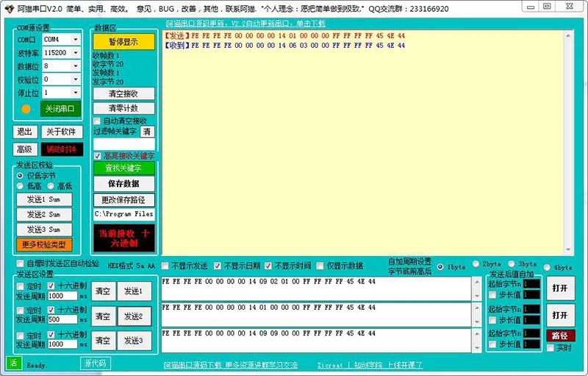Screen dimensions: 588x376
Task: Click the app logo icon in title bar
Action: click(x=10, y=8)
